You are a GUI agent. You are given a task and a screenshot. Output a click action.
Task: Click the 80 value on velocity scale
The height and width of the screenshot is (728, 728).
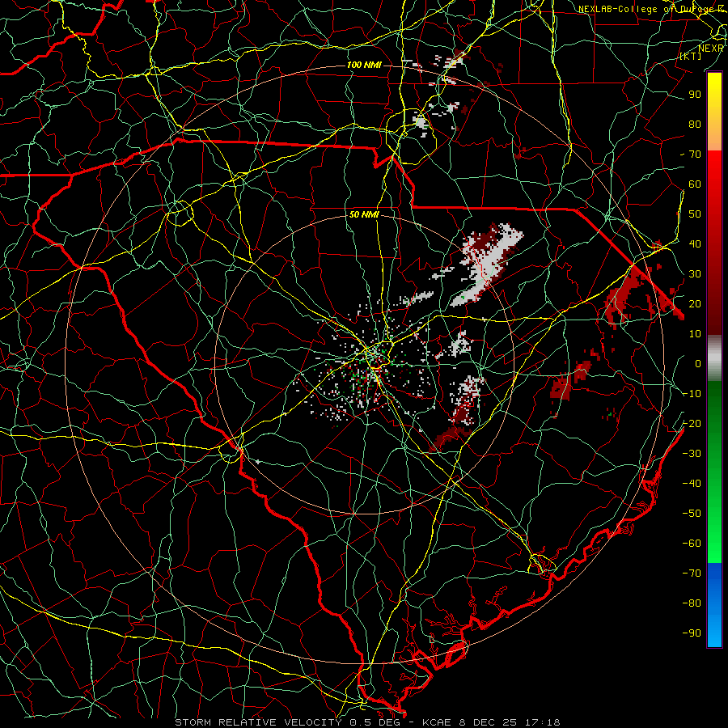695,125
